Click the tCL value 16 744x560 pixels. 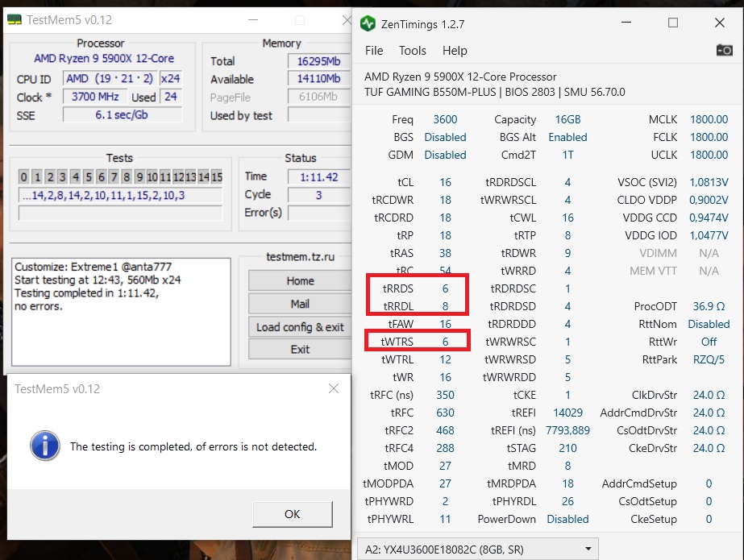pyautogui.click(x=445, y=182)
